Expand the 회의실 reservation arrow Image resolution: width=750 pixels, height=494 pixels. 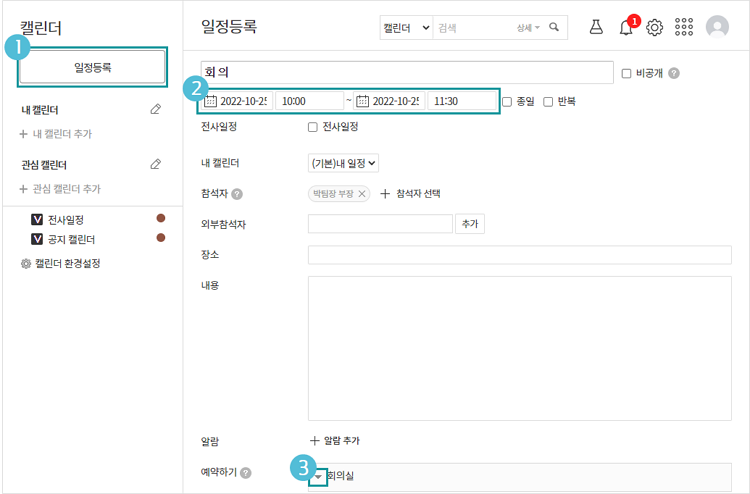pyautogui.click(x=318, y=476)
